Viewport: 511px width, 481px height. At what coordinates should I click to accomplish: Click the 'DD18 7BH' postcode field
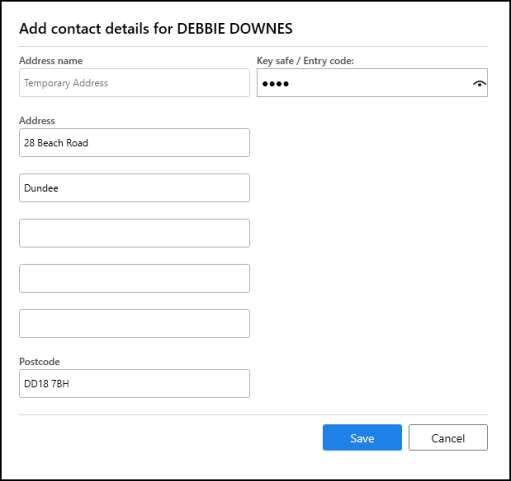click(134, 383)
